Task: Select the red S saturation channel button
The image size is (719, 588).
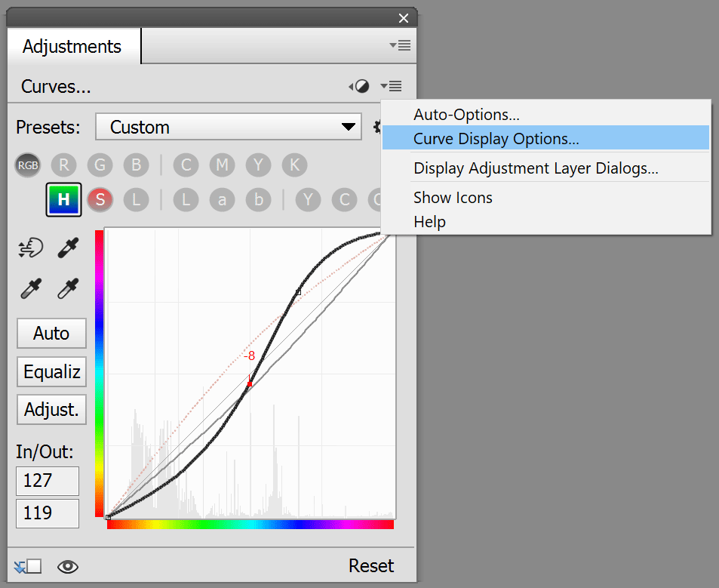Action: (x=100, y=199)
